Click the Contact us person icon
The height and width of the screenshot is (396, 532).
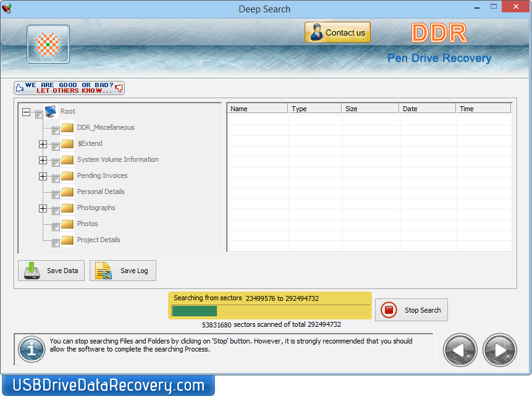(x=316, y=32)
